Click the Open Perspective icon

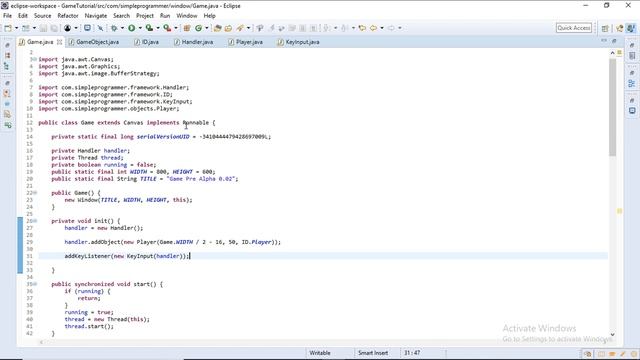[x=605, y=28]
